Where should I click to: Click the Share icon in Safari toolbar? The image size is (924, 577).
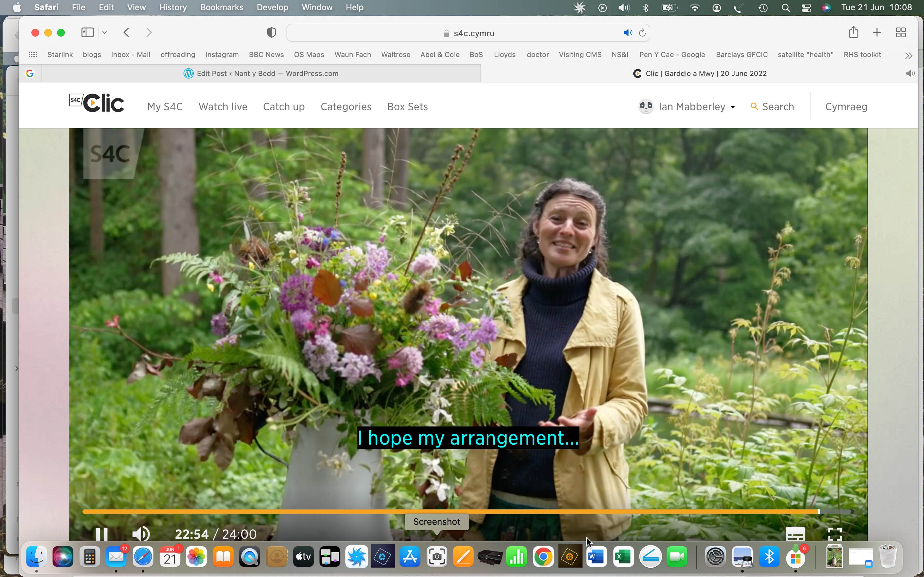click(853, 32)
